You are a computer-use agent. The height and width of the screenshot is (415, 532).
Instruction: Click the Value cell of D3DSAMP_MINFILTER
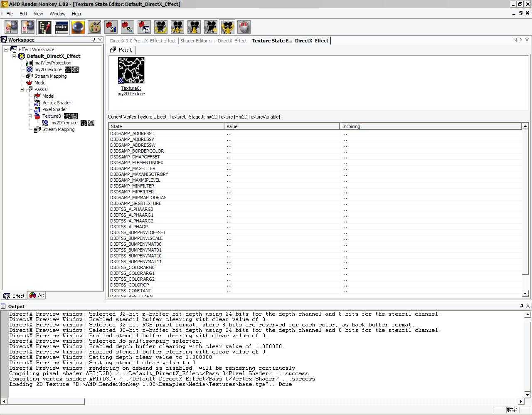tap(282, 186)
